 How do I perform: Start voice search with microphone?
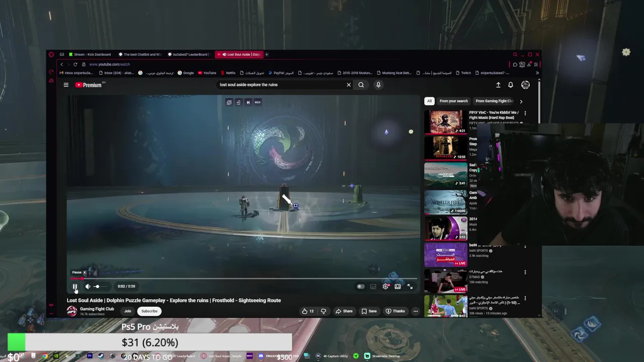(x=378, y=85)
